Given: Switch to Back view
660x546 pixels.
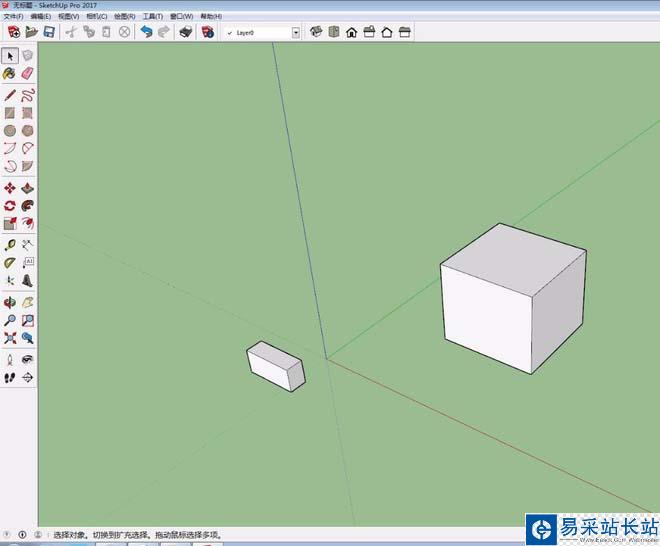Looking at the screenshot, I should (387, 32).
